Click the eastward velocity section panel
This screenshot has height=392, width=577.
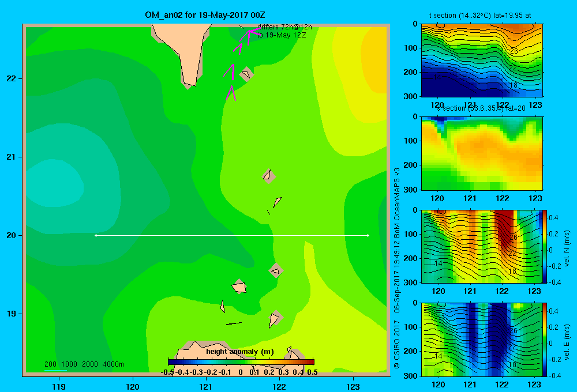point(482,340)
